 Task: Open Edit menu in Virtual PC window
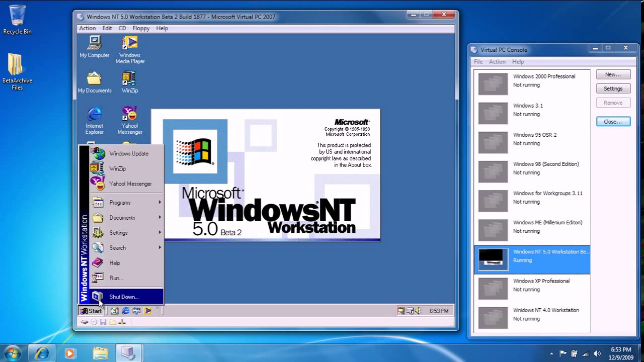pos(107,28)
